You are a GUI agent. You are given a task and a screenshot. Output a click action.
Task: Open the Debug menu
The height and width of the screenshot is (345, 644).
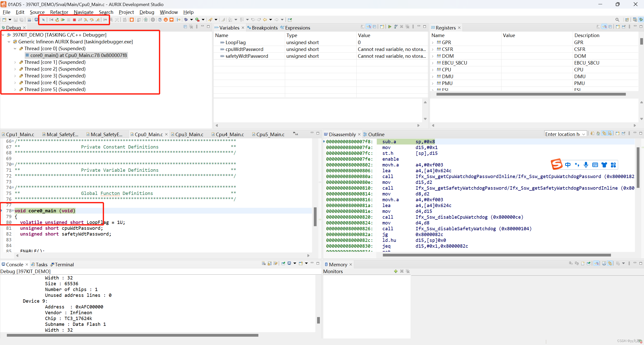click(x=147, y=12)
